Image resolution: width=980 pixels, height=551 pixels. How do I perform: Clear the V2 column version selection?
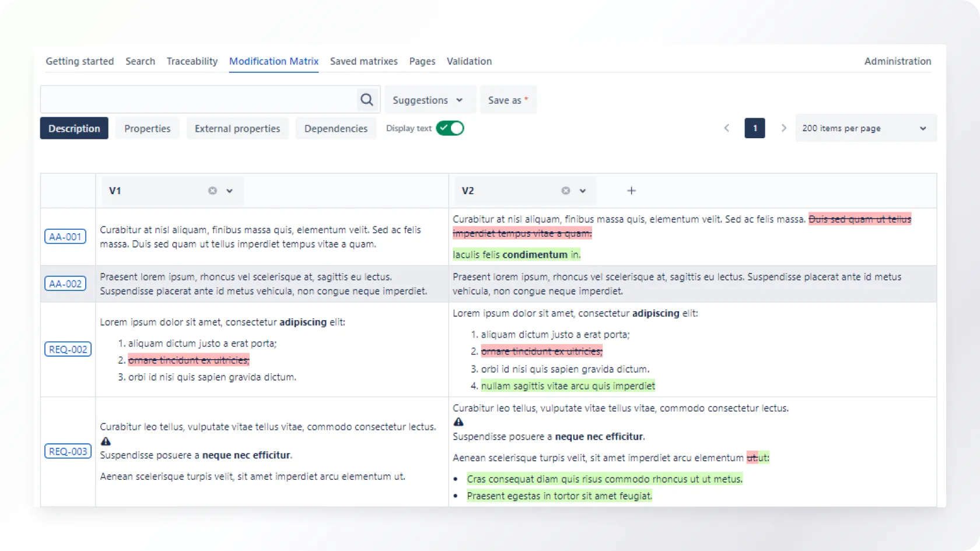[x=565, y=191]
